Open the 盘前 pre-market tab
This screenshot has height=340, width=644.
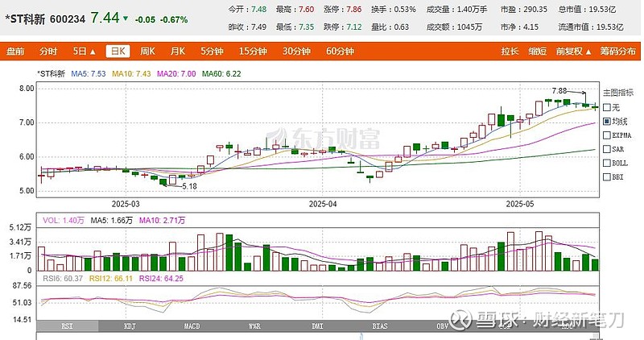[x=16, y=52]
